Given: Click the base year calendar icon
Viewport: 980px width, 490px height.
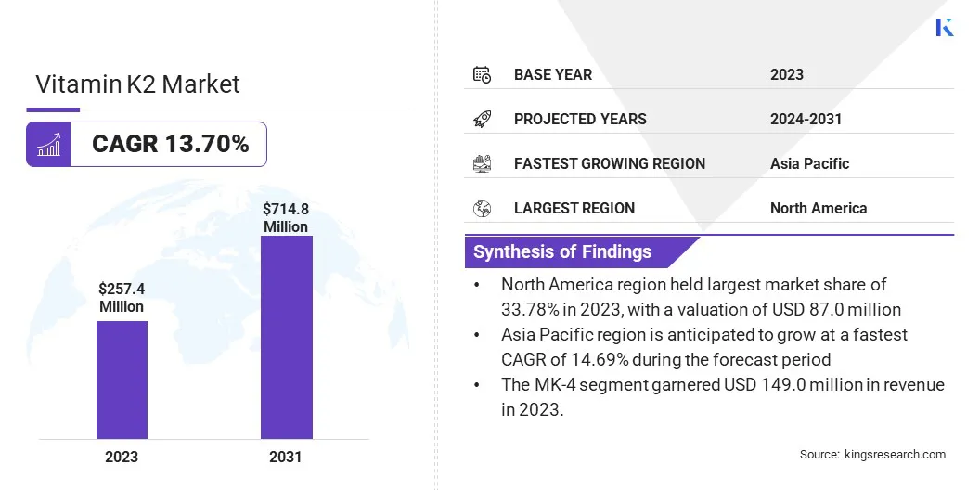Looking at the screenshot, I should [482, 74].
